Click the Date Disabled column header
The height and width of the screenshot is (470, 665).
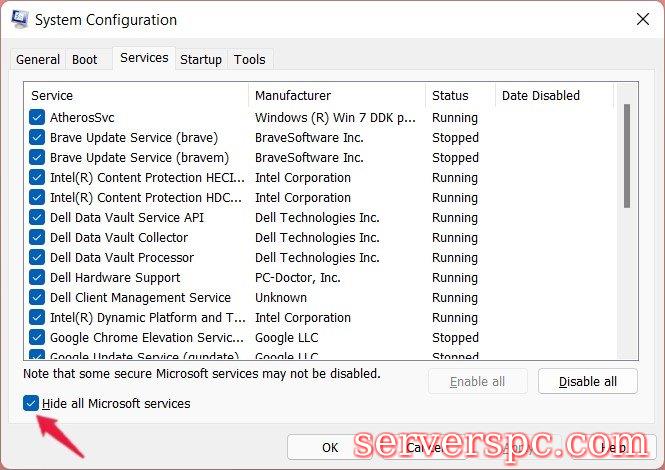553,96
